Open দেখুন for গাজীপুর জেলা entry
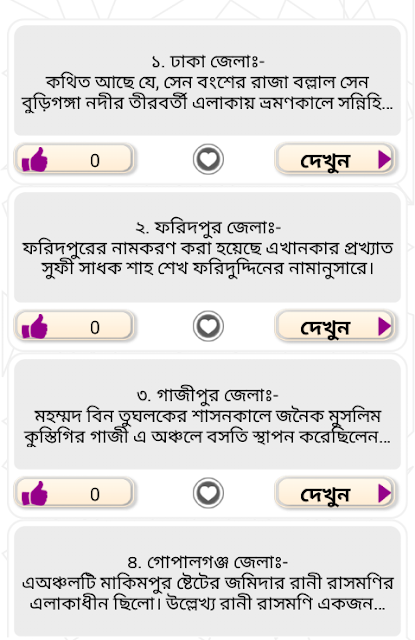The width and height of the screenshot is (415, 640). [335, 493]
